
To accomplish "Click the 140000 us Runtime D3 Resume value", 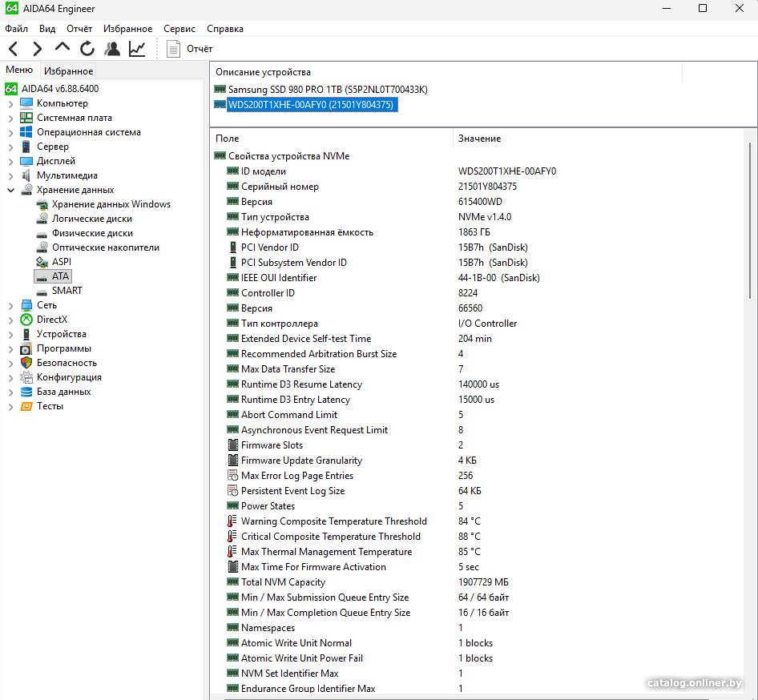I will (478, 384).
